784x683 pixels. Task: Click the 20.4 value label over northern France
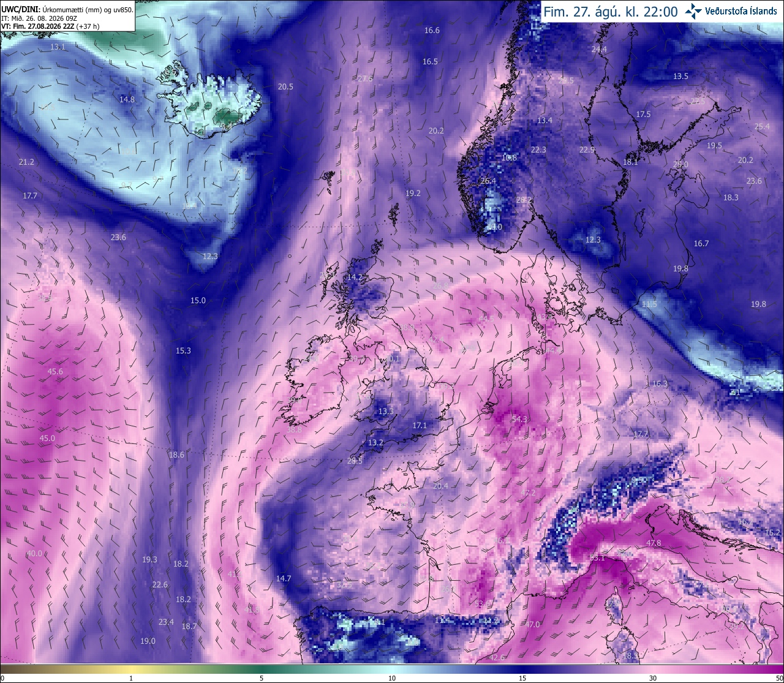click(x=440, y=486)
